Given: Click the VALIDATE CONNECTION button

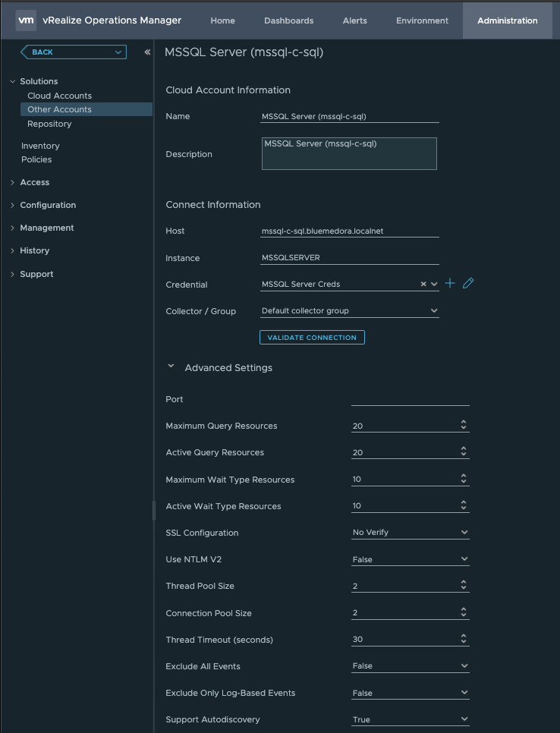Looking at the screenshot, I should [312, 337].
